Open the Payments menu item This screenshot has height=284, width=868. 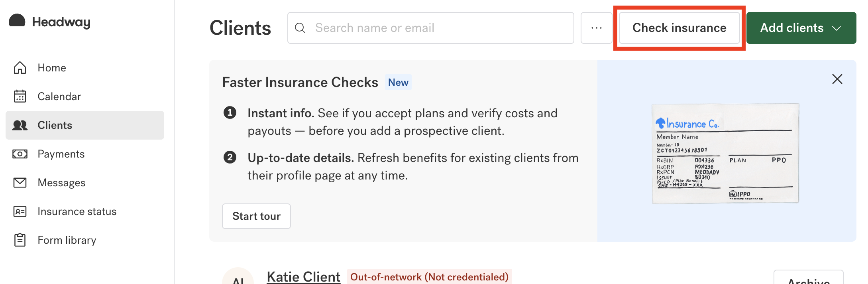pyautogui.click(x=61, y=154)
